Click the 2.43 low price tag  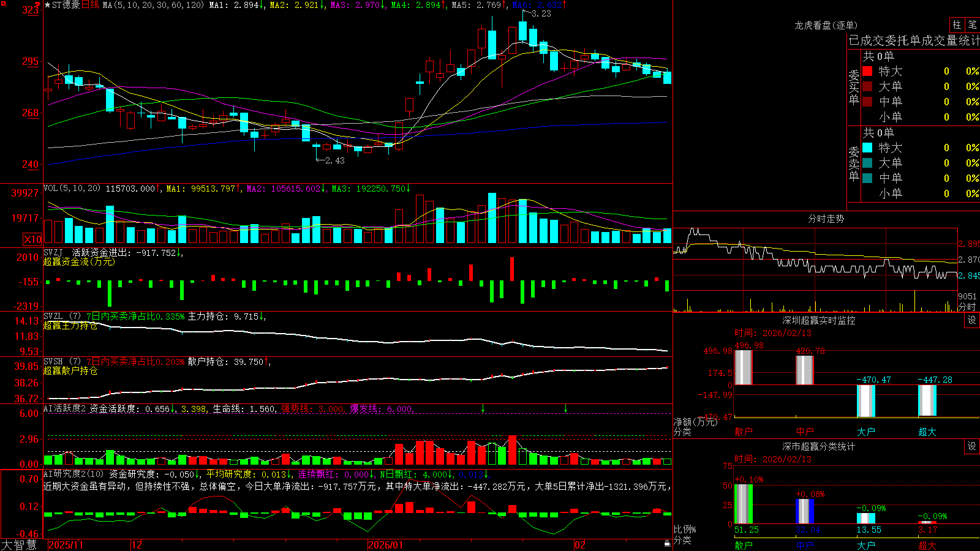pyautogui.click(x=335, y=160)
